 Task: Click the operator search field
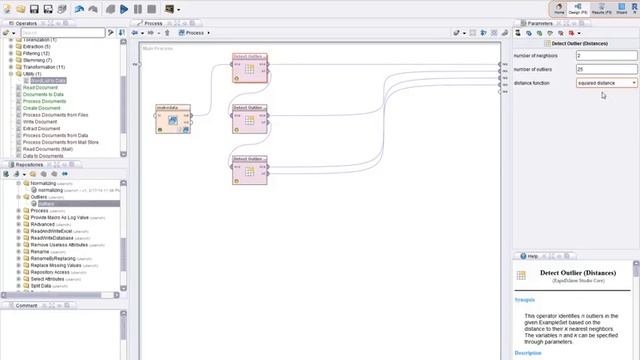(x=62, y=33)
